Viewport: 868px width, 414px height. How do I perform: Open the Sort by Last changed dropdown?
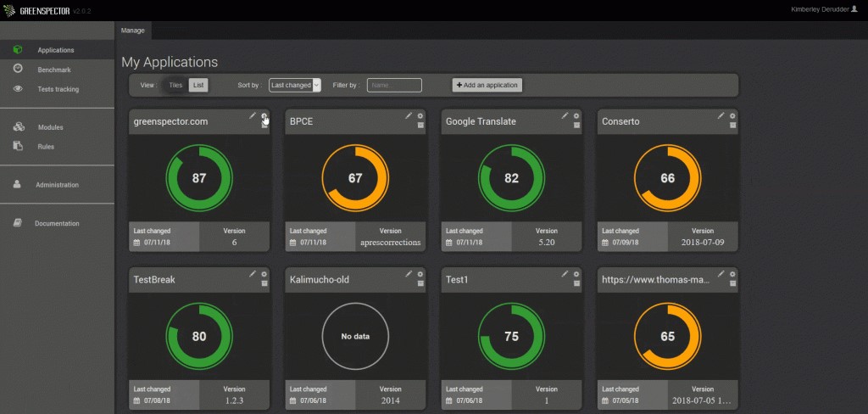(x=294, y=86)
